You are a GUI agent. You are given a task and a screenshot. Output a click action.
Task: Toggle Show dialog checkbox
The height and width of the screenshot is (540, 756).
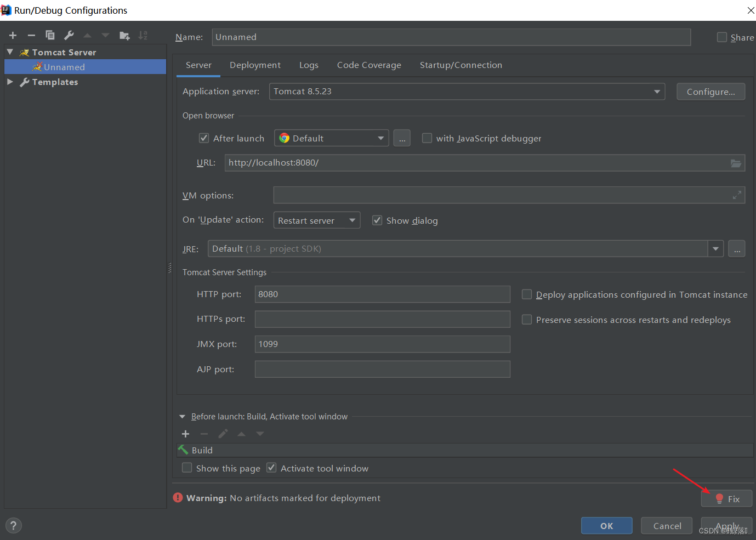[377, 220]
